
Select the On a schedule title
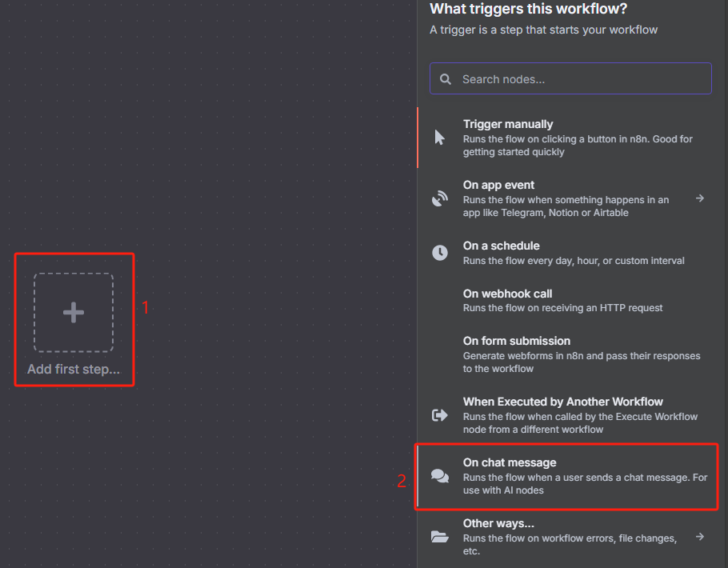(501, 246)
